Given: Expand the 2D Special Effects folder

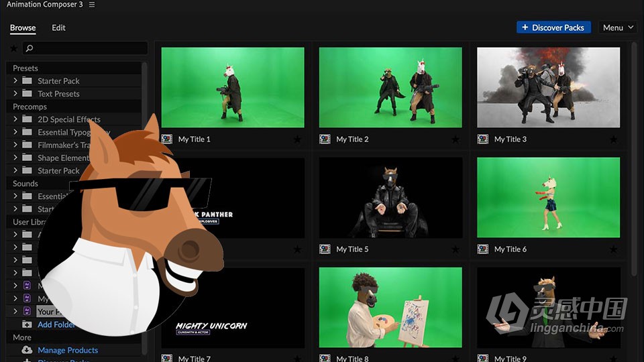Looking at the screenshot, I should (15, 119).
